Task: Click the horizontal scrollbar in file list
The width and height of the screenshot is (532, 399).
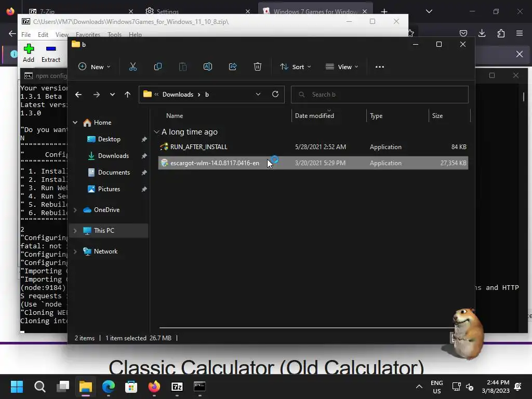Action: (307, 327)
